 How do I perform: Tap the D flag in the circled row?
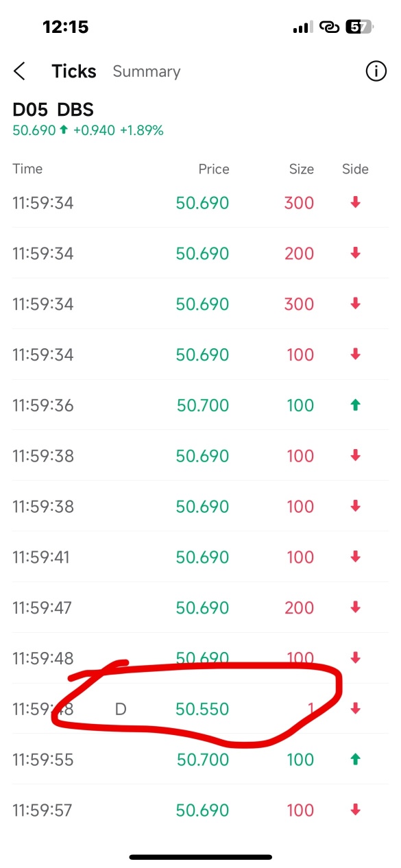(121, 709)
